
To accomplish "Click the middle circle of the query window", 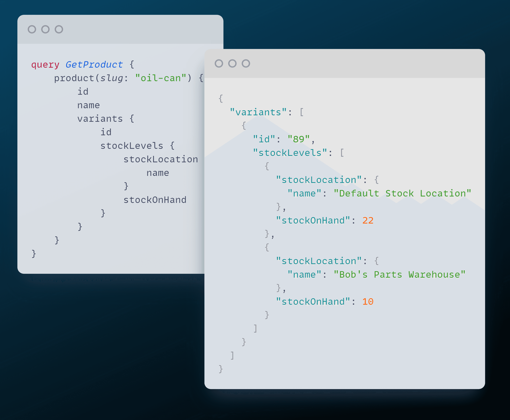I will click(x=45, y=29).
